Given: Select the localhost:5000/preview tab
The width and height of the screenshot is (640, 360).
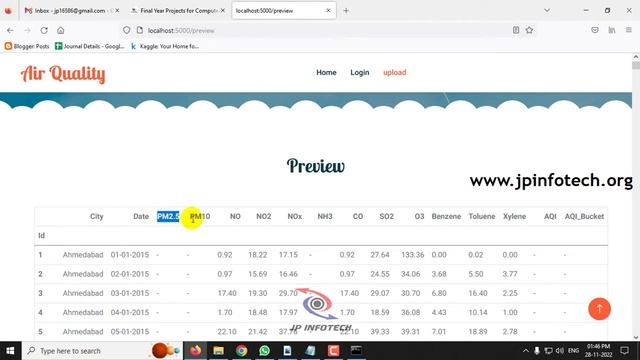Looking at the screenshot, I should (284, 11).
